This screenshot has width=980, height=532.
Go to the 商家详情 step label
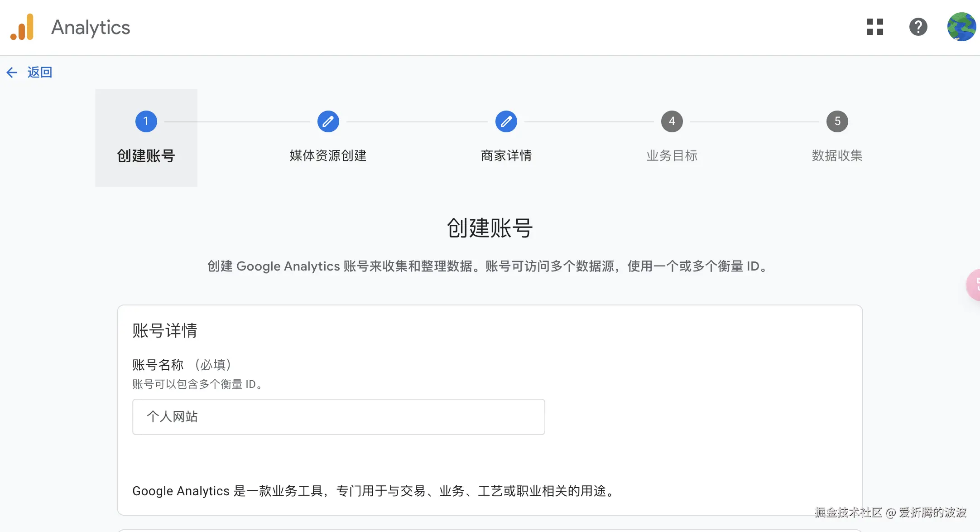click(x=506, y=156)
